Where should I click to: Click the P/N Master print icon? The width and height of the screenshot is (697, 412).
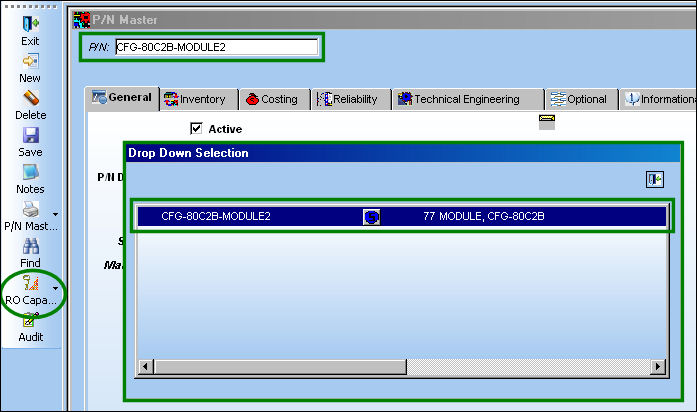30,209
